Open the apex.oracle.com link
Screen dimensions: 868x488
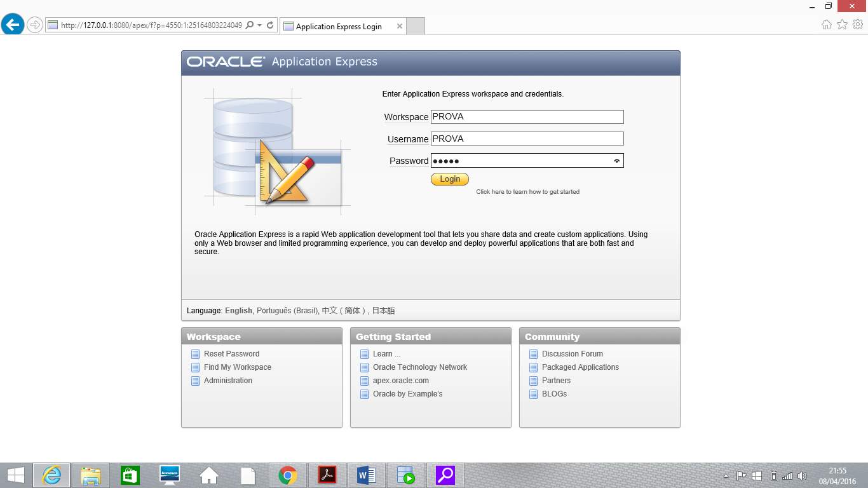click(401, 381)
